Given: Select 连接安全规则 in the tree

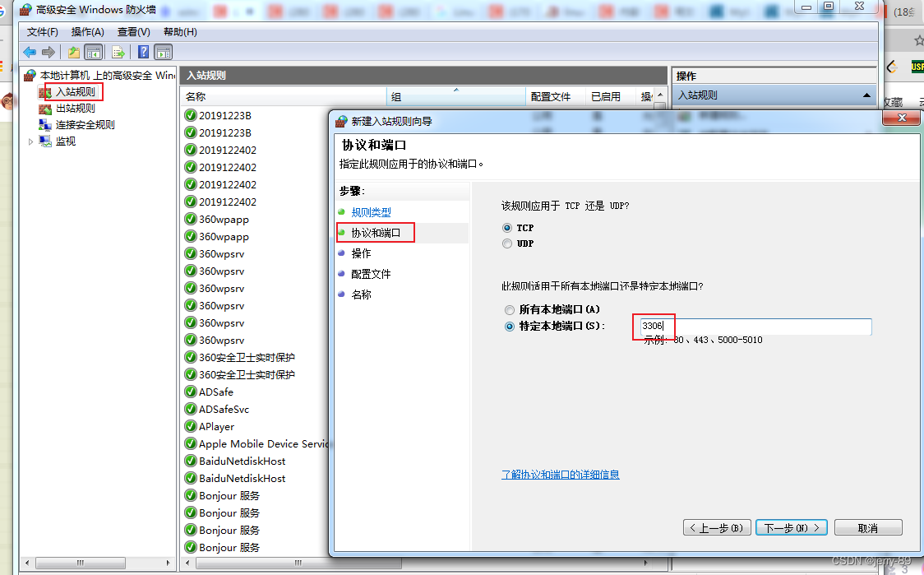Looking at the screenshot, I should coord(85,125).
